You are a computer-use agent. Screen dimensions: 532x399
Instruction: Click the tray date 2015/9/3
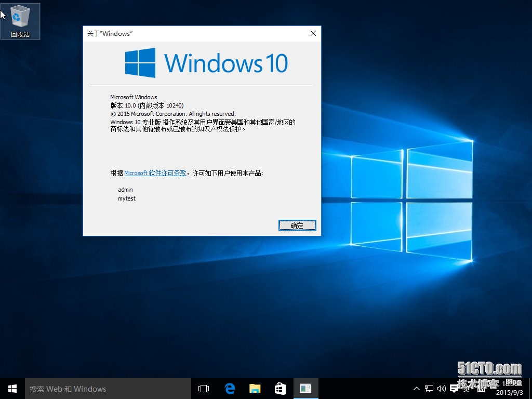[510, 393]
